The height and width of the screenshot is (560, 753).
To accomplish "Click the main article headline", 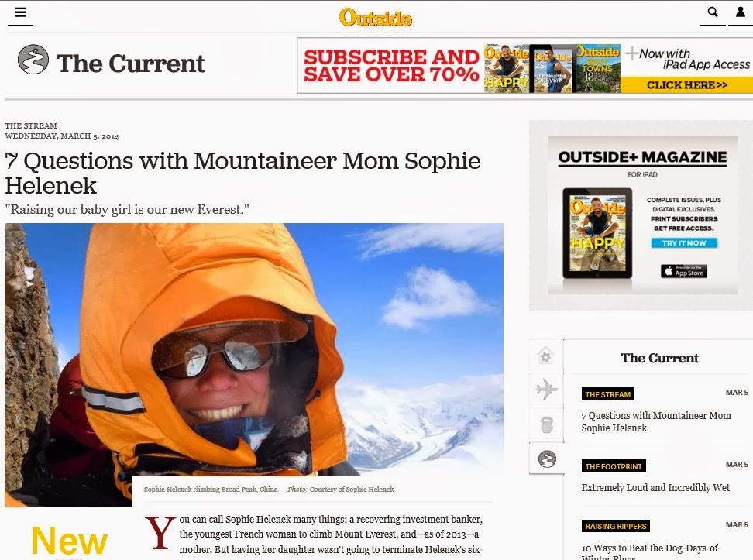I will 242,173.
